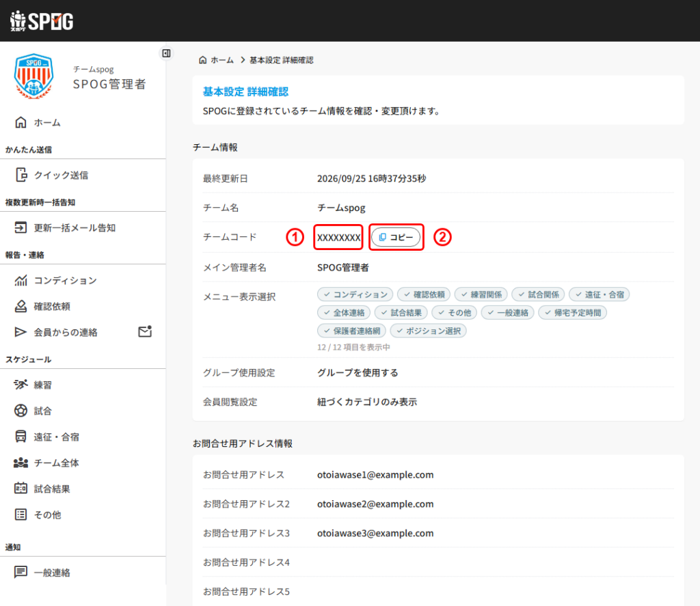Click the match soccer ball icon
Screen dimensions: 700x606
21,411
